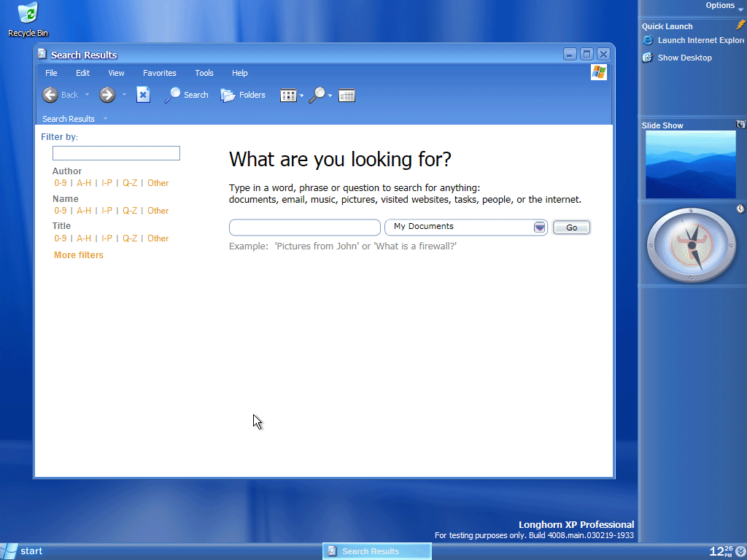Open the Back history dropdown arrow
The height and width of the screenshot is (560, 747).
(x=87, y=95)
